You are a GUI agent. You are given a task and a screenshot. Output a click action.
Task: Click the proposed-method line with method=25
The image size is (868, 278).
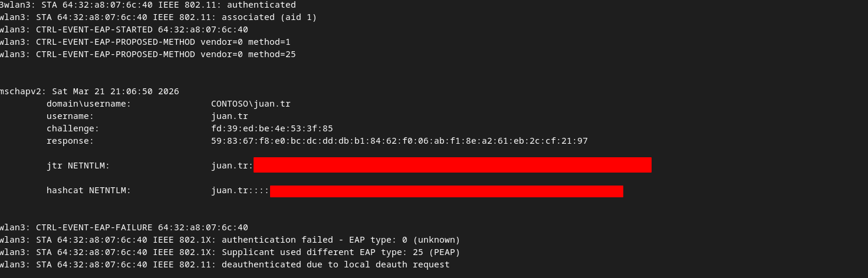tap(147, 55)
